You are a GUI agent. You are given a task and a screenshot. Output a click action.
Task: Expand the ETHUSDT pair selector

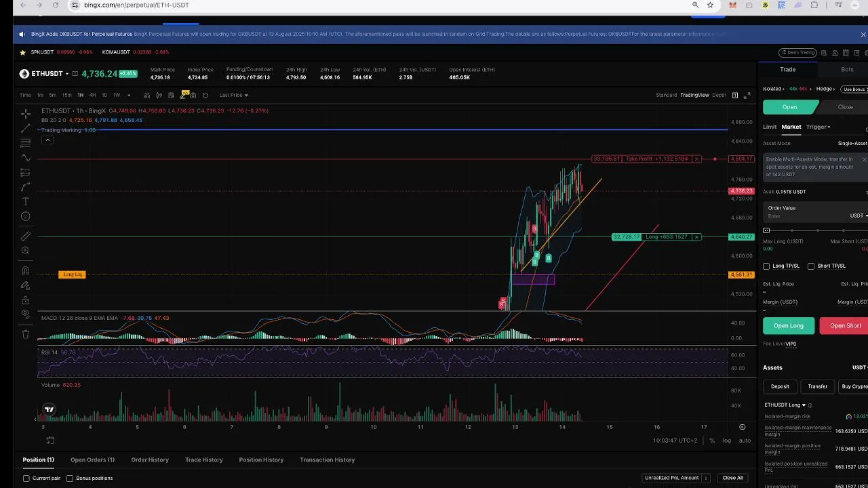tap(67, 74)
